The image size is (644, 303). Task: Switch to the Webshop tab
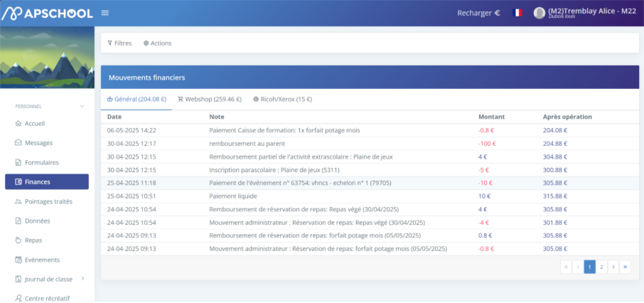pos(210,100)
